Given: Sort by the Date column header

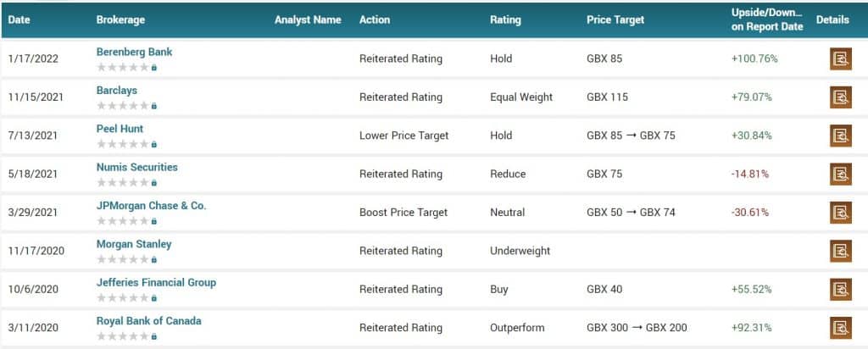Looking at the screenshot, I should point(19,20).
